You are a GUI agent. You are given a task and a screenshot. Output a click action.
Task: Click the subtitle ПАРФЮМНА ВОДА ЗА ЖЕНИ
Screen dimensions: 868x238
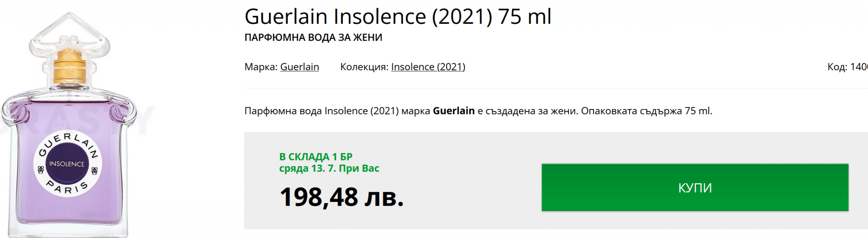(x=313, y=38)
